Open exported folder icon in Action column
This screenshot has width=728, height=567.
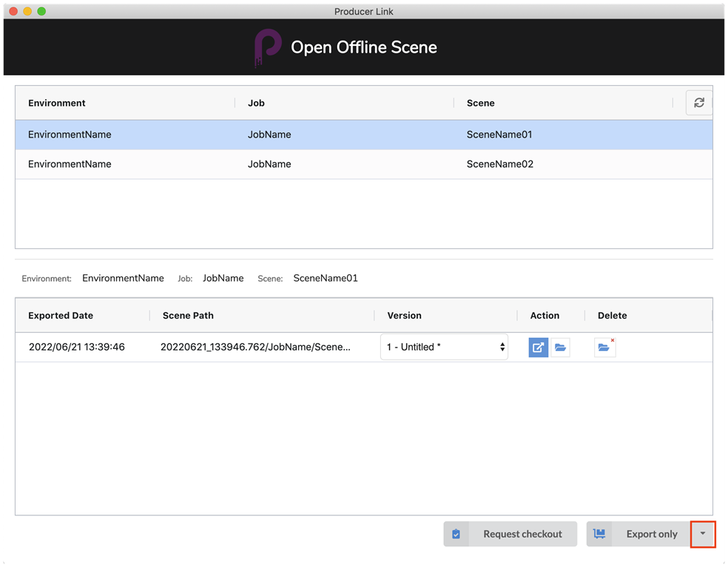pos(561,347)
